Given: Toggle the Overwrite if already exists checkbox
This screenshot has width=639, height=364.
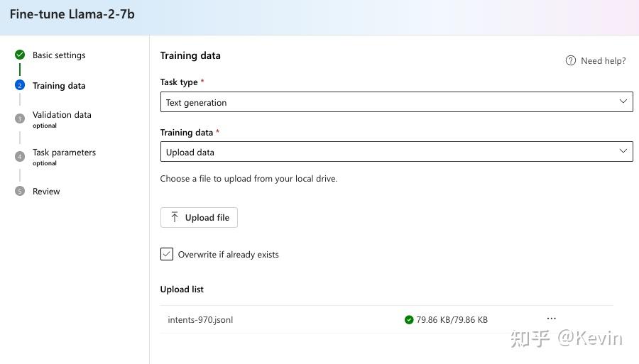Looking at the screenshot, I should click(167, 254).
